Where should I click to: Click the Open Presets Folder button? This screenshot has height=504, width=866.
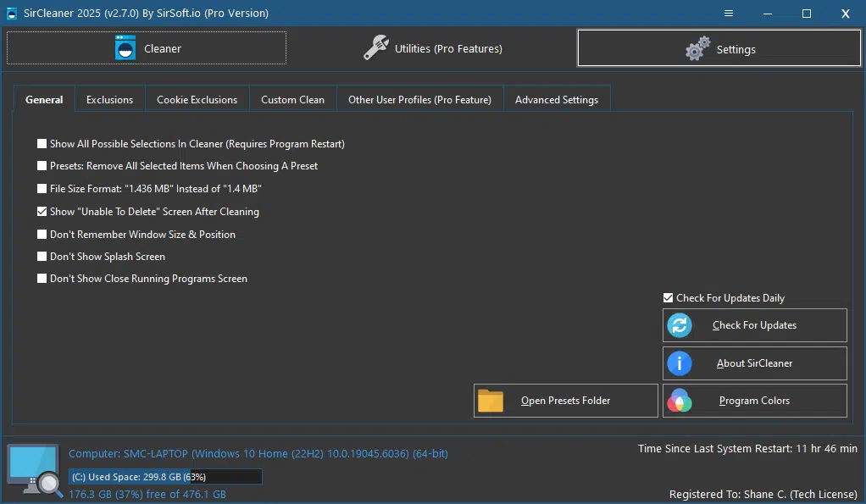565,401
